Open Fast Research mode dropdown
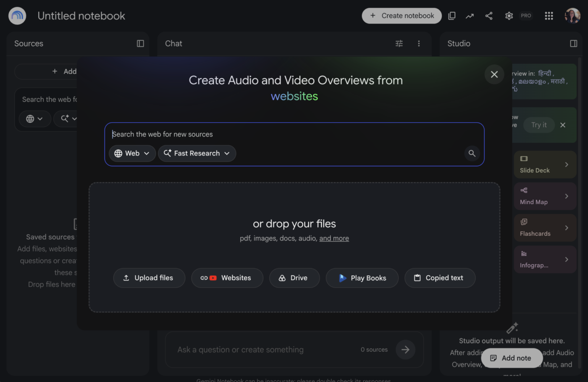The width and height of the screenshot is (588, 382). point(197,153)
